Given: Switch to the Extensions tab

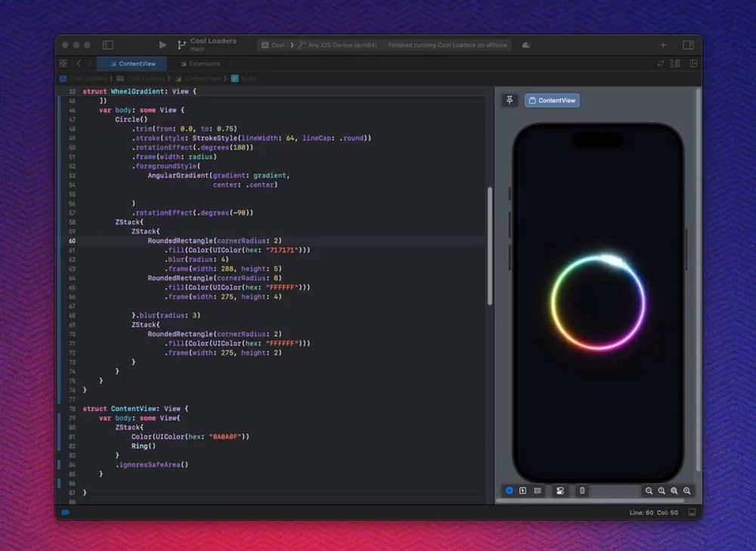Looking at the screenshot, I should (x=200, y=63).
